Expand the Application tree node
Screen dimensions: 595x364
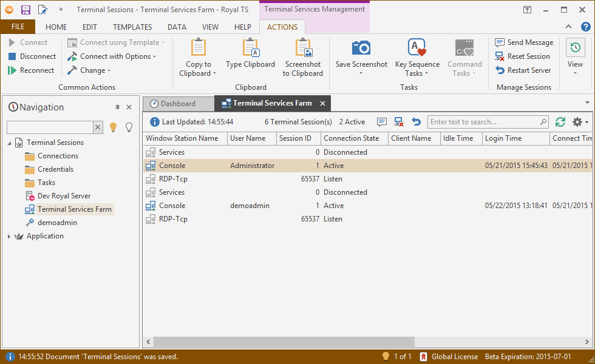pyautogui.click(x=9, y=237)
